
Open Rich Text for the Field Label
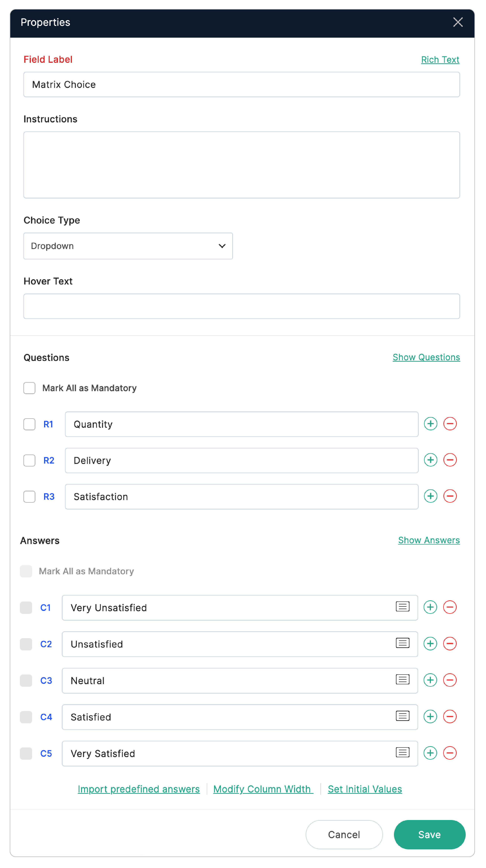pyautogui.click(x=440, y=59)
